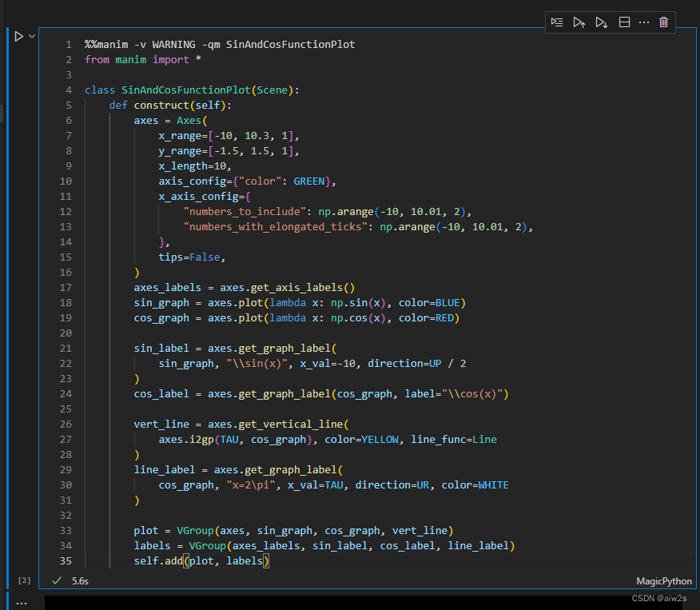Screen dimensions: 700x610
Task: Click 'cos_graph' assignment on line 19
Action: [161, 318]
